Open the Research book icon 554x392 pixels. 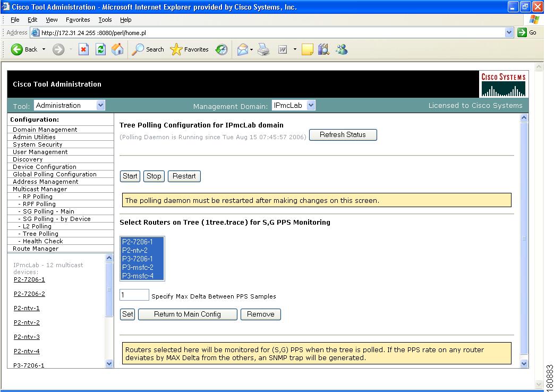coord(323,49)
